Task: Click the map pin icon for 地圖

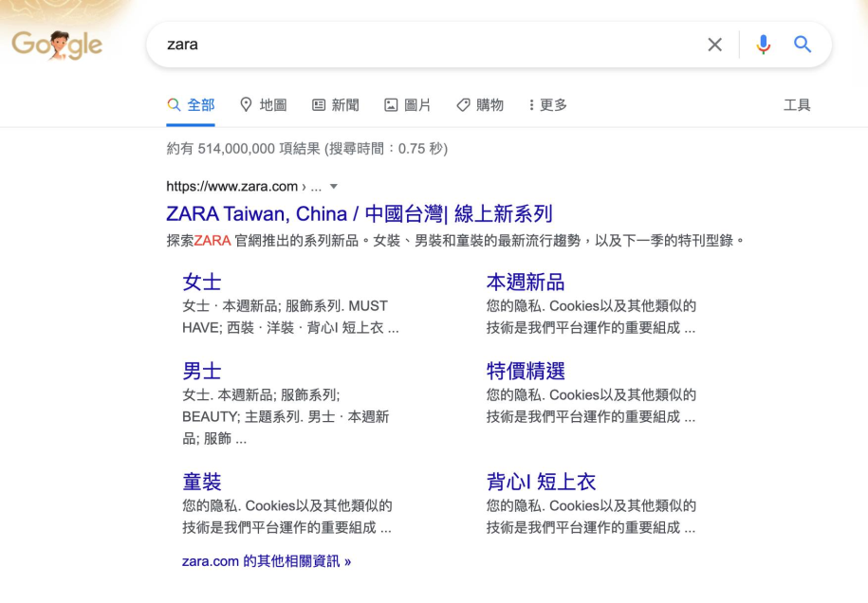Action: click(246, 104)
